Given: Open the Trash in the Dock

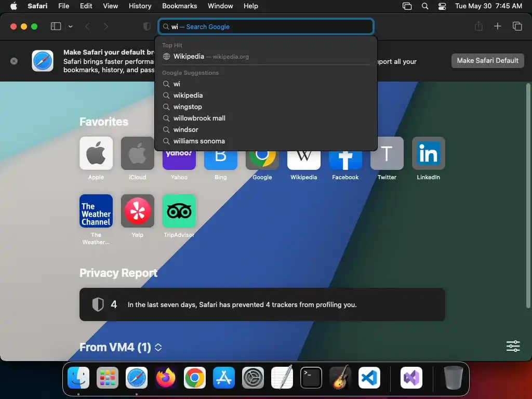Looking at the screenshot, I should (453, 378).
